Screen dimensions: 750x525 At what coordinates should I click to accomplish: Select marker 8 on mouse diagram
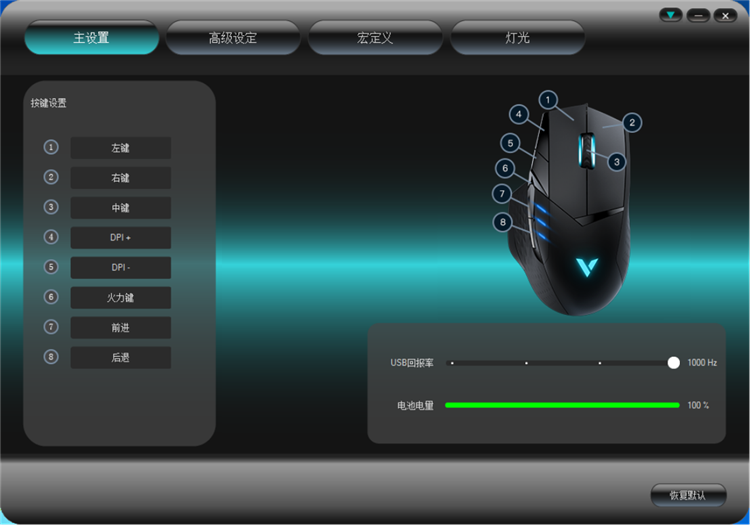[503, 222]
